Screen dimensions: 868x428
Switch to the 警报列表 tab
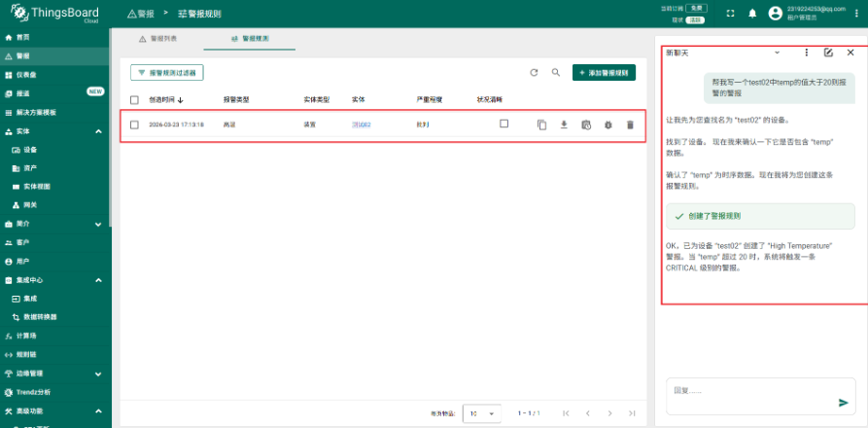pyautogui.click(x=158, y=38)
